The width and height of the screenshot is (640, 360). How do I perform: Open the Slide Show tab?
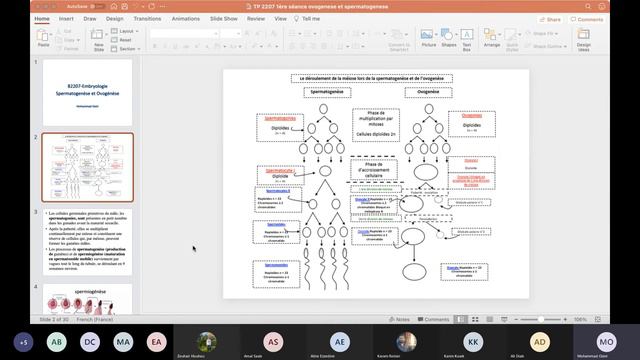tap(224, 19)
